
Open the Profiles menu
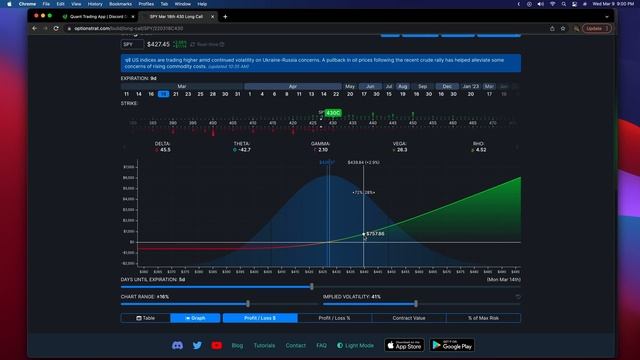pyautogui.click(x=146, y=4)
